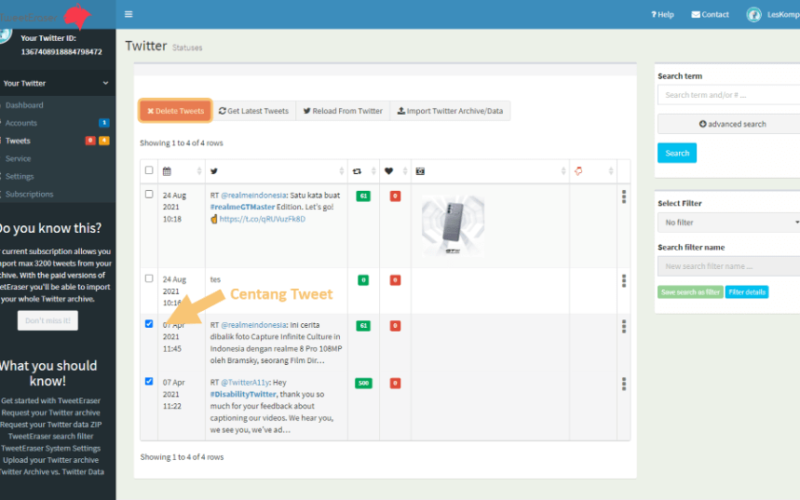Click Import Twitter Archive/Data button
This screenshot has width=800, height=500.
[450, 111]
